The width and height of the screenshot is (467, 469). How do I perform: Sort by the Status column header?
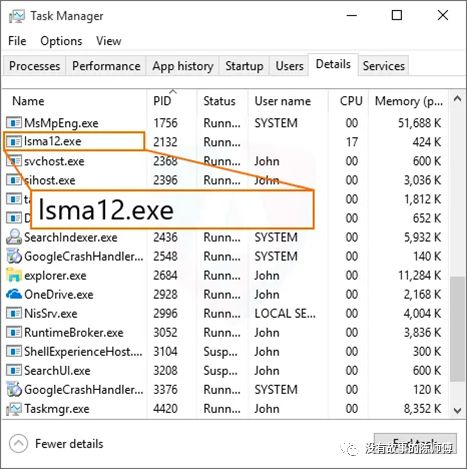(219, 101)
